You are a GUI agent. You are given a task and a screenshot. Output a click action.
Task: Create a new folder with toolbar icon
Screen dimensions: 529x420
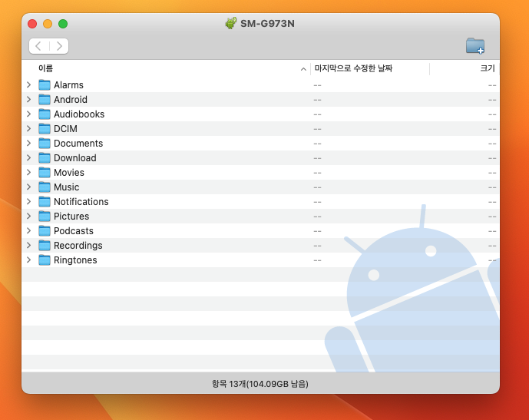click(475, 46)
